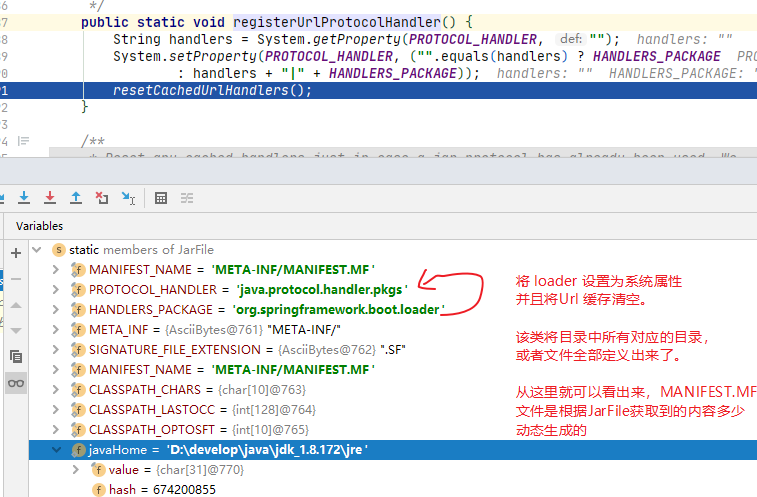The image size is (757, 497).
Task: Add a new watch with plus icon
Action: [16, 253]
